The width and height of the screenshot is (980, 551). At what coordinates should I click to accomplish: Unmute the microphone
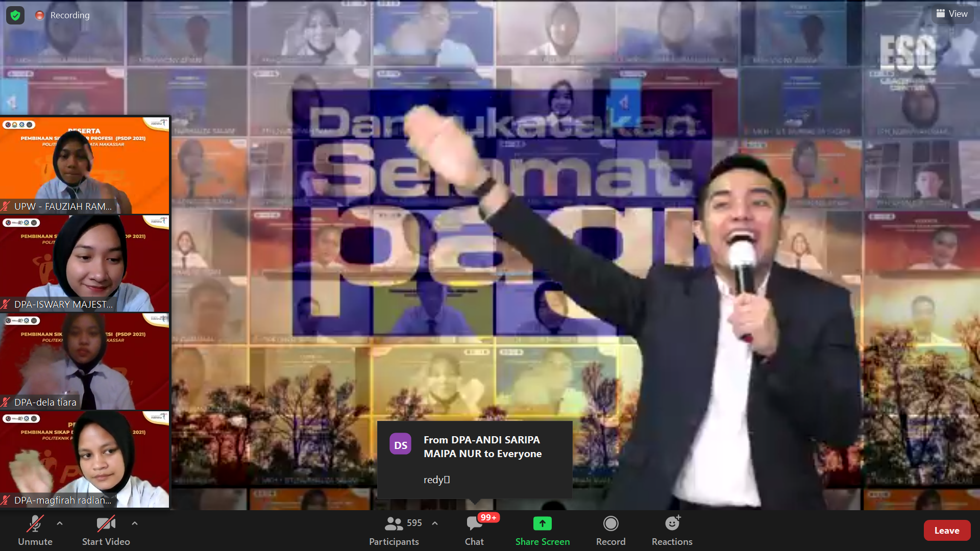click(35, 531)
